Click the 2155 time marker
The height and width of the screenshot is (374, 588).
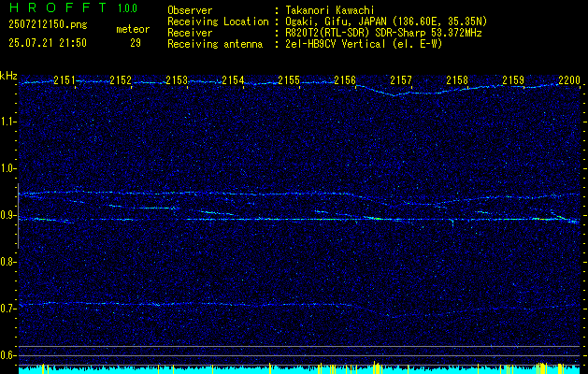point(289,79)
